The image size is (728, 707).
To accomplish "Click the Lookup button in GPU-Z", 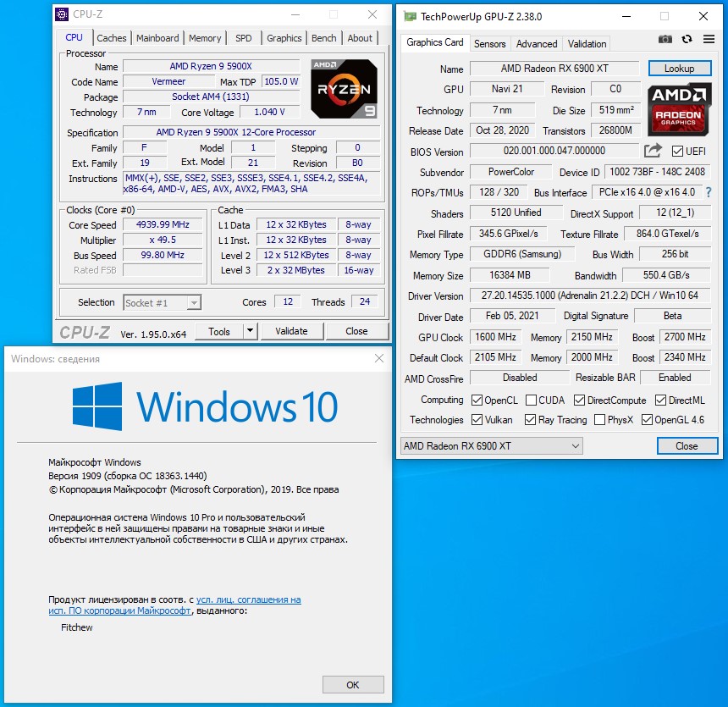I will [679, 69].
